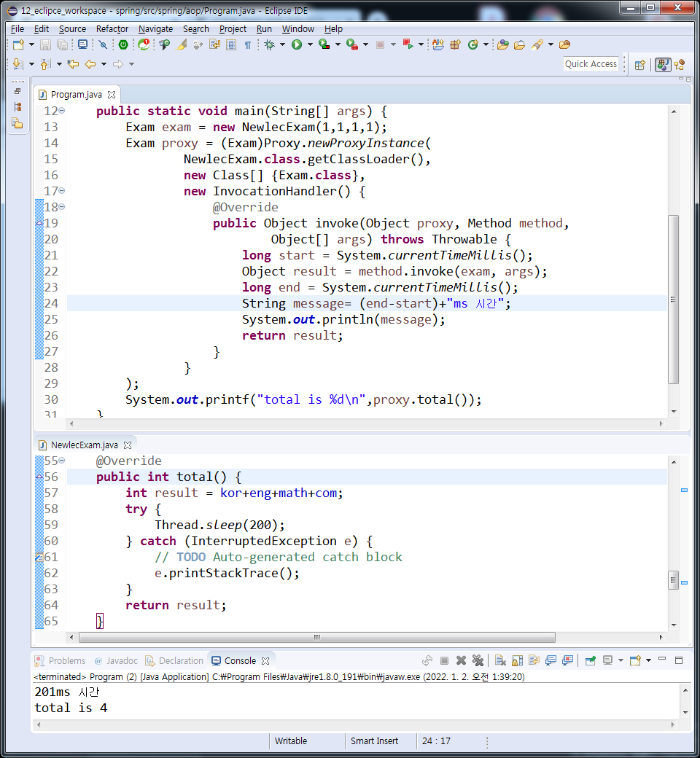Open the Debug configurations dropdown arrow

click(282, 45)
